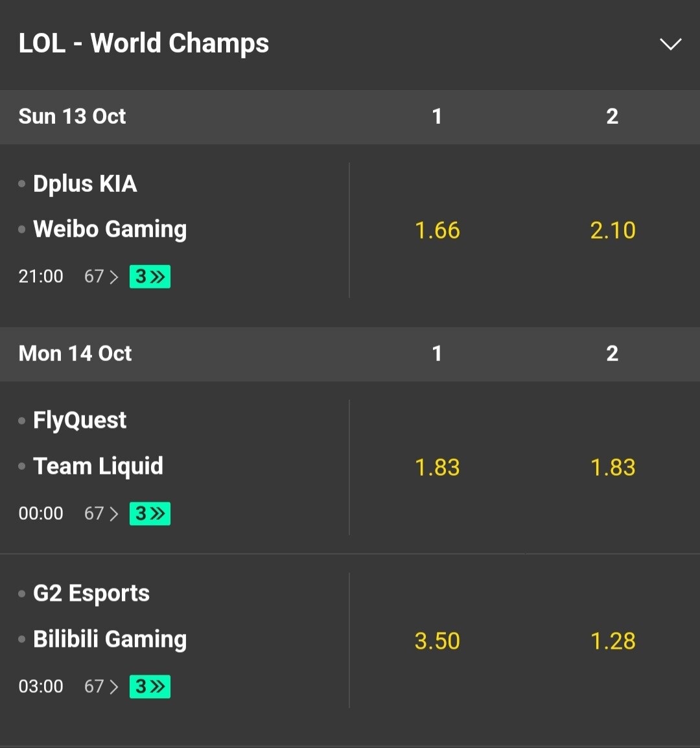Pick 1.83 odds for FlyQuest
Screen dimensions: 700x748
437,468
